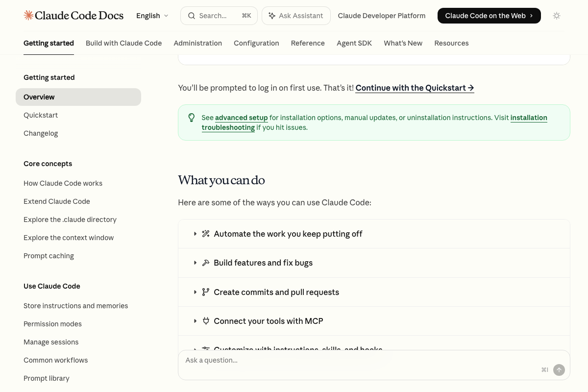The width and height of the screenshot is (588, 392).
Task: Click the git branch icon beside Create commits
Action: [206, 292]
